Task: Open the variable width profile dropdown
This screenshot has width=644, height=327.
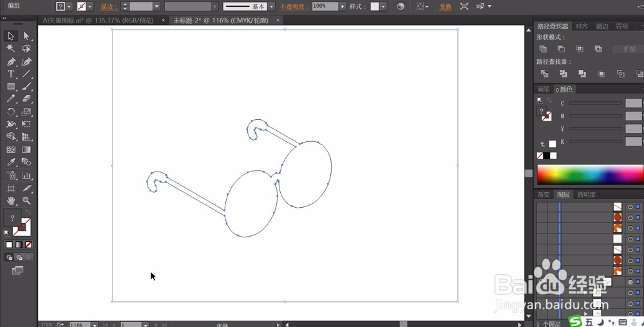Action: [215, 6]
